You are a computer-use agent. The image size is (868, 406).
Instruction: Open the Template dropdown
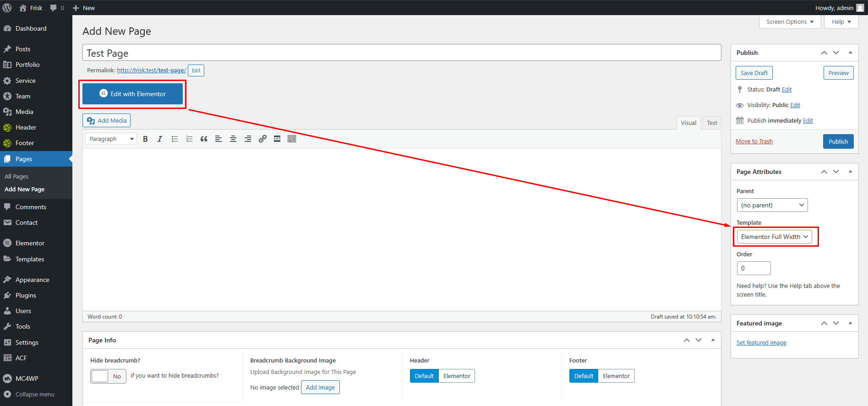click(x=774, y=237)
